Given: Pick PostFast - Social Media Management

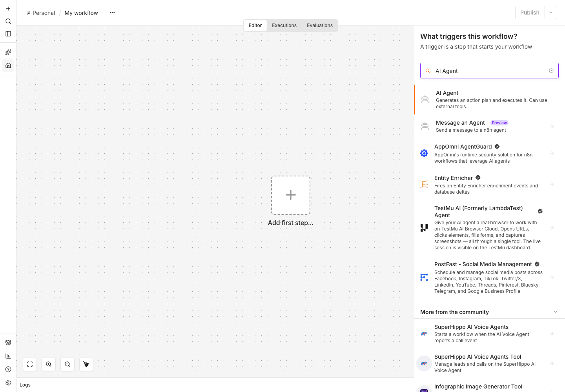Looking at the screenshot, I should (x=489, y=278).
